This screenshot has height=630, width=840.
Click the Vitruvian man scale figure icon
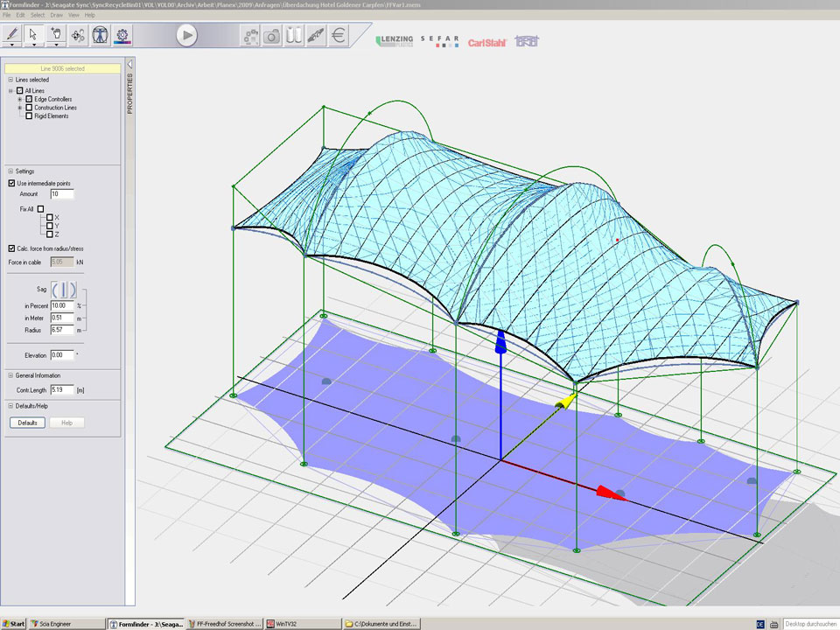pos(100,35)
